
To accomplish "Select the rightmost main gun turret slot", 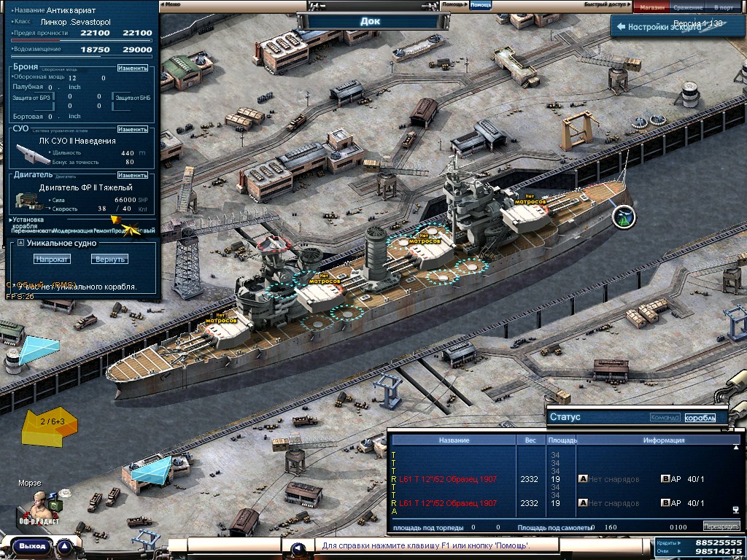I will click(x=528, y=217).
